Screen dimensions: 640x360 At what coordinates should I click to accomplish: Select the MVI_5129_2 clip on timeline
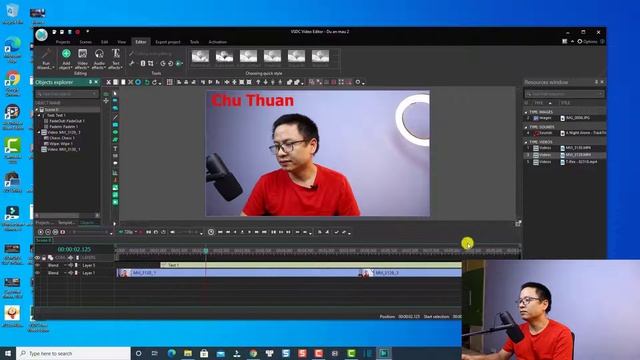410,273
